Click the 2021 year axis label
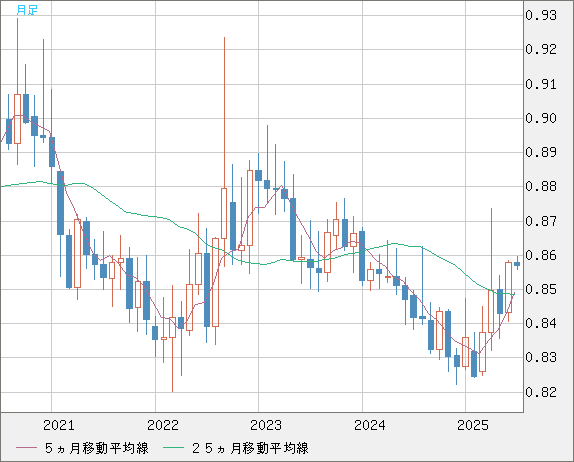The width and height of the screenshot is (574, 462). pyautogui.click(x=59, y=425)
